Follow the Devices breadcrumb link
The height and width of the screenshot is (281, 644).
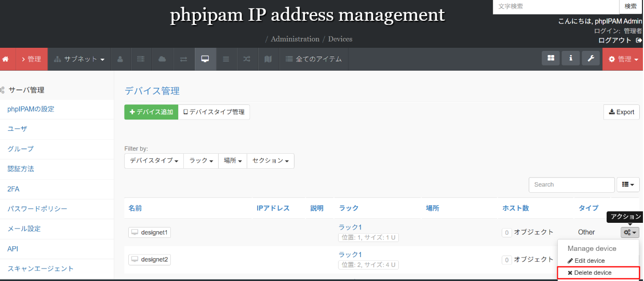[x=340, y=39]
